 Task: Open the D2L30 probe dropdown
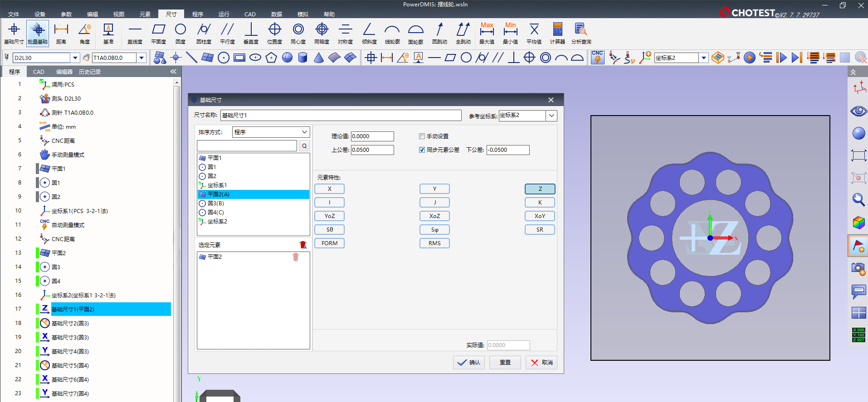click(75, 58)
